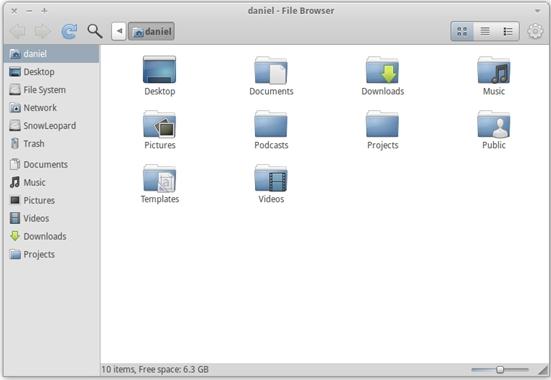Open Downloads bookmark in the sidebar
Image resolution: width=551 pixels, height=380 pixels.
click(x=52, y=236)
